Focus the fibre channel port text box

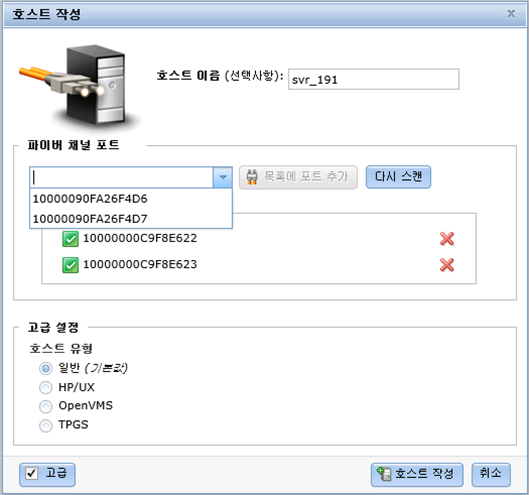(121, 177)
